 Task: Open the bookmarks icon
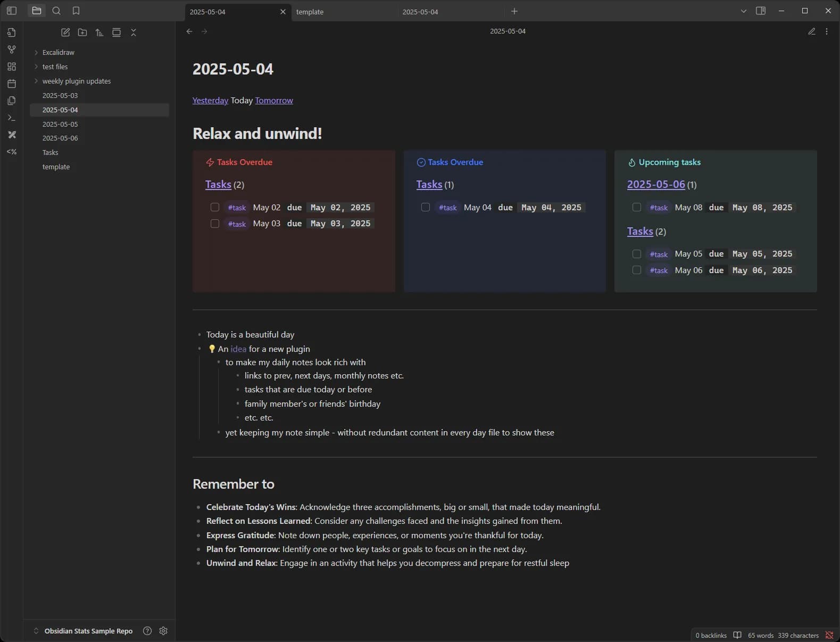76,11
